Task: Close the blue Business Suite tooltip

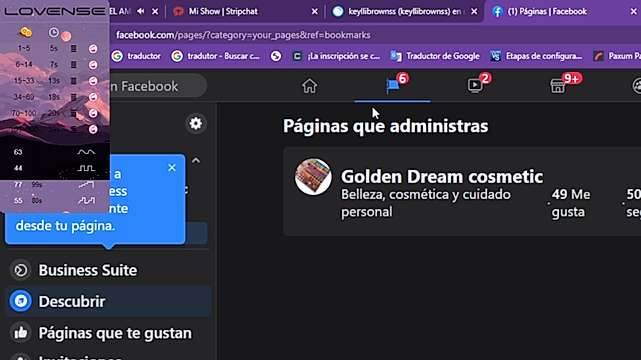Action: [172, 168]
